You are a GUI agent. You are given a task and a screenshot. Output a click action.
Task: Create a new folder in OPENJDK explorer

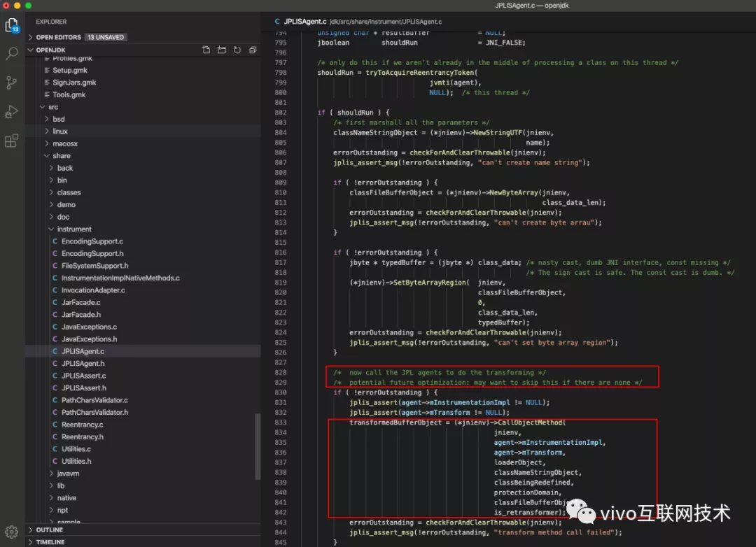(221, 50)
